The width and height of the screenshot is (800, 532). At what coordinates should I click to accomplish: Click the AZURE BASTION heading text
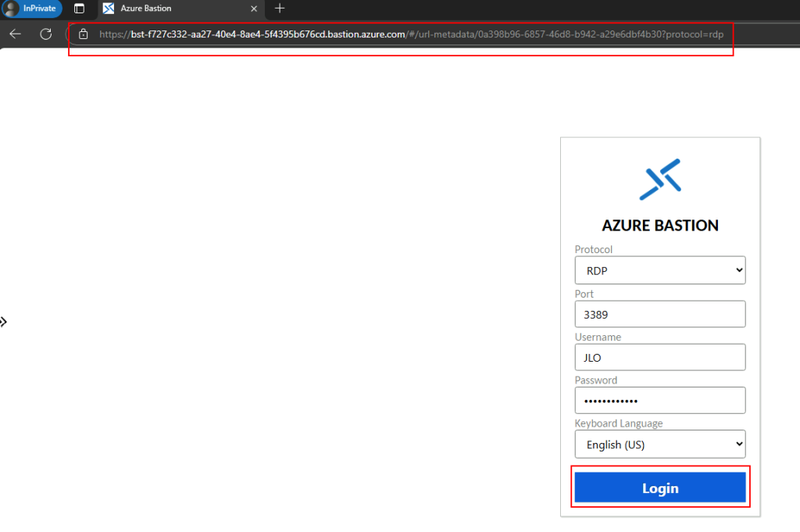coord(659,225)
